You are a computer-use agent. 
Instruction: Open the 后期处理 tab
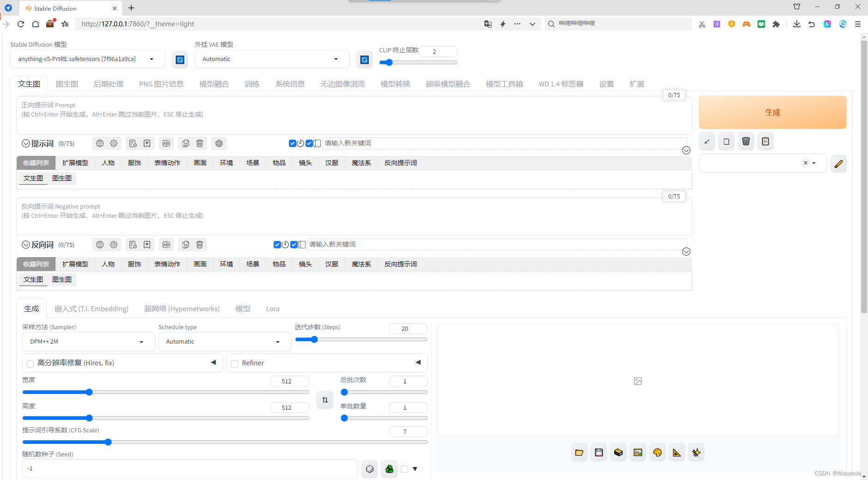[109, 84]
